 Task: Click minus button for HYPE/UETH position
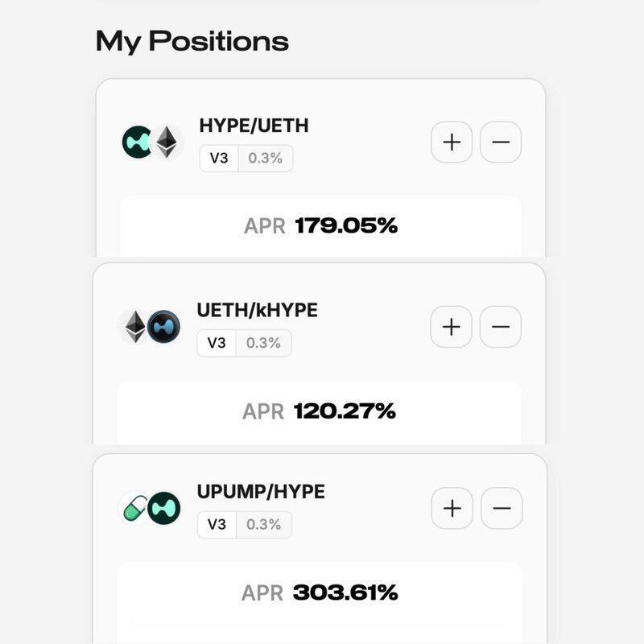pos(501,142)
